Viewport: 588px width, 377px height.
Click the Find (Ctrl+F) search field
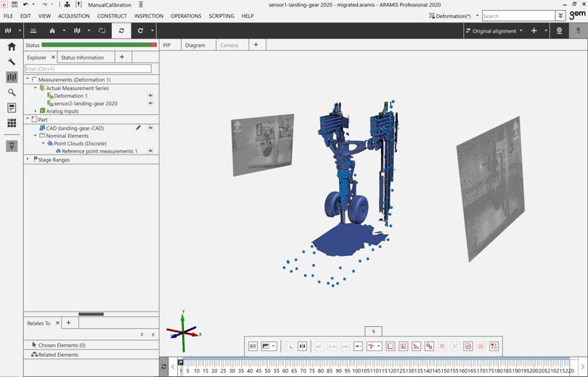click(x=88, y=69)
